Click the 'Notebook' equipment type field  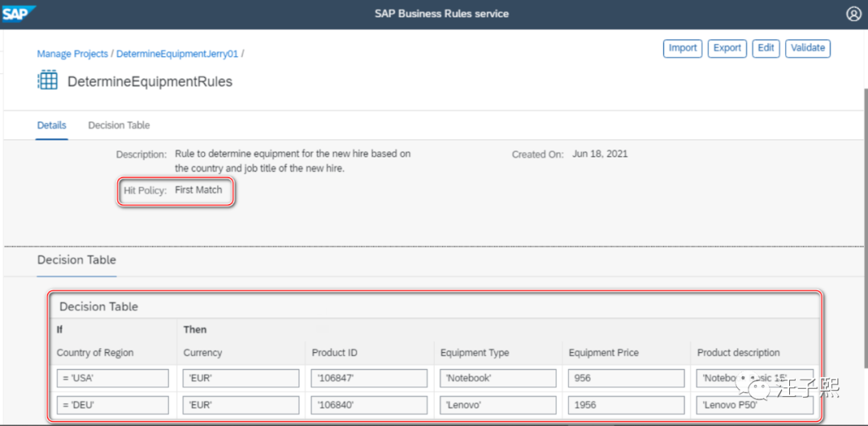click(498, 379)
